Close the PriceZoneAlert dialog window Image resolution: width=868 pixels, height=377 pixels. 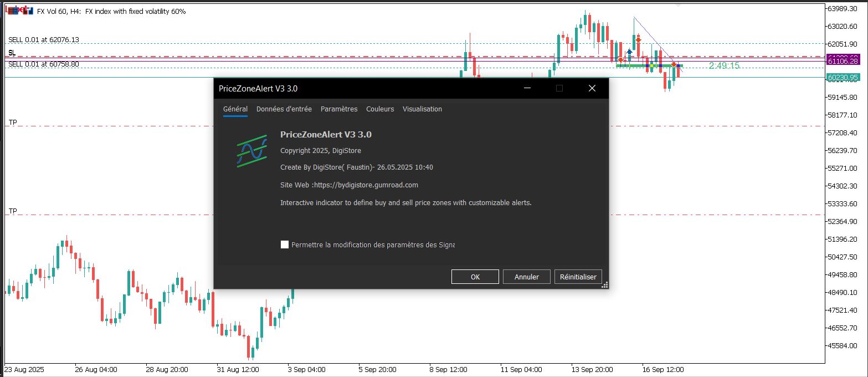(592, 88)
